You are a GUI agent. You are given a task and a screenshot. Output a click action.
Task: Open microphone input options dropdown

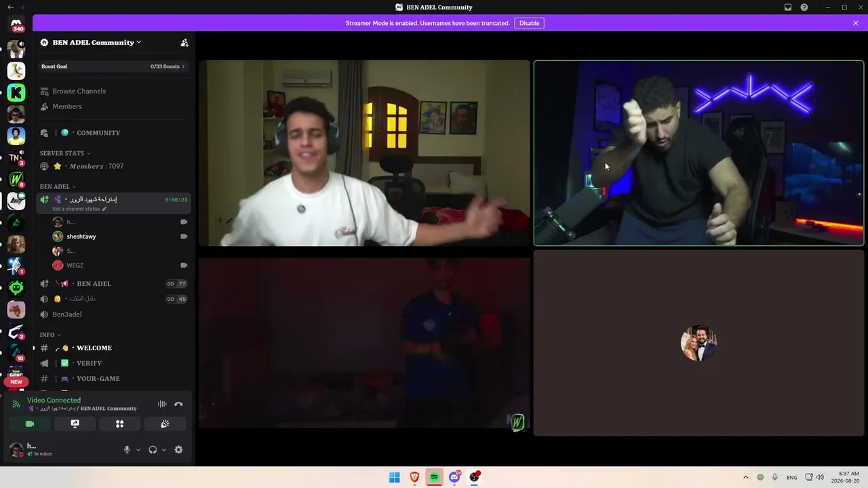pos(138,449)
